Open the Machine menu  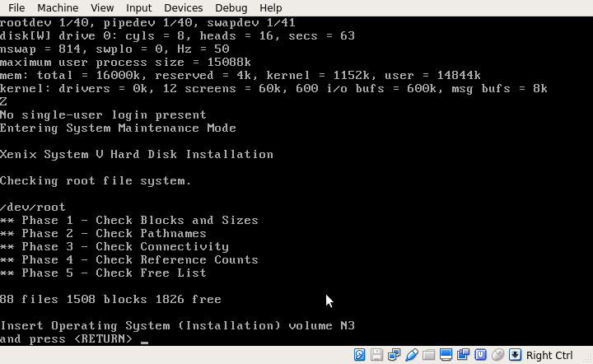[x=58, y=7]
